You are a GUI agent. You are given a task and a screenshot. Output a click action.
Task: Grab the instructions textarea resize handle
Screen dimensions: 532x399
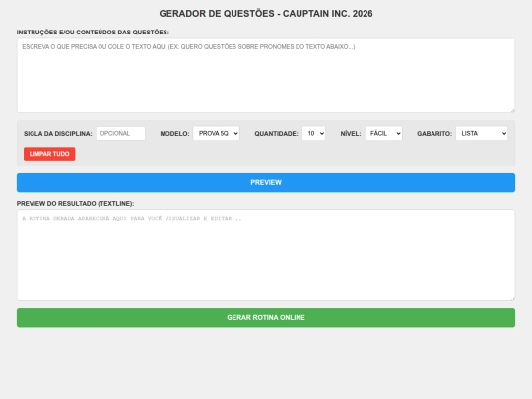coord(512,110)
